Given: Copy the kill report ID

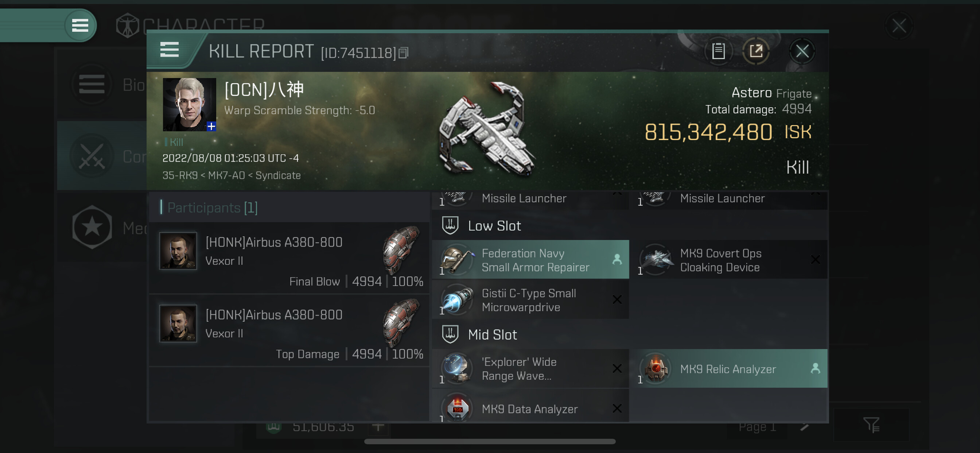Looking at the screenshot, I should [403, 53].
